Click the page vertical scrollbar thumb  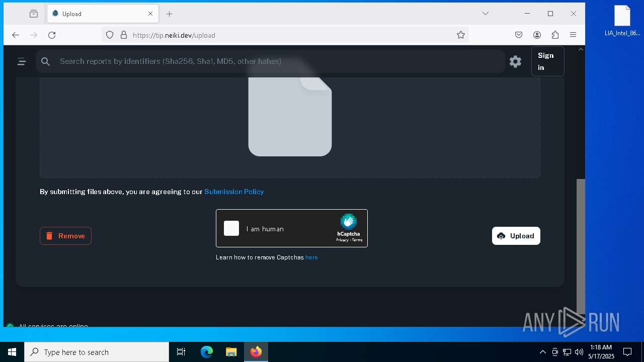tap(581, 246)
